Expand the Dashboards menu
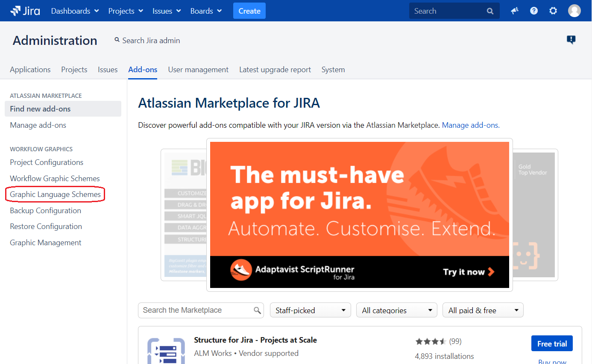The width and height of the screenshot is (592, 364). (75, 11)
